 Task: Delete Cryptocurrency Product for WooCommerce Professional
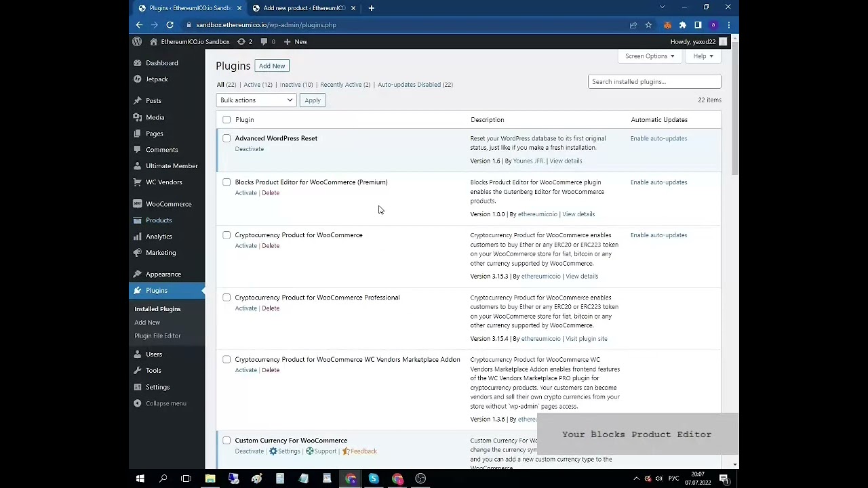pos(271,308)
